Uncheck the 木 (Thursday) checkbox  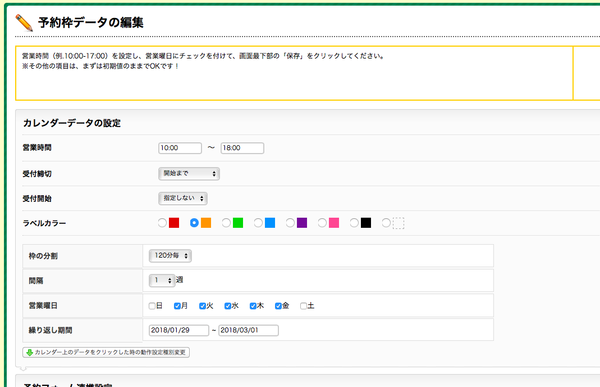[x=253, y=306]
